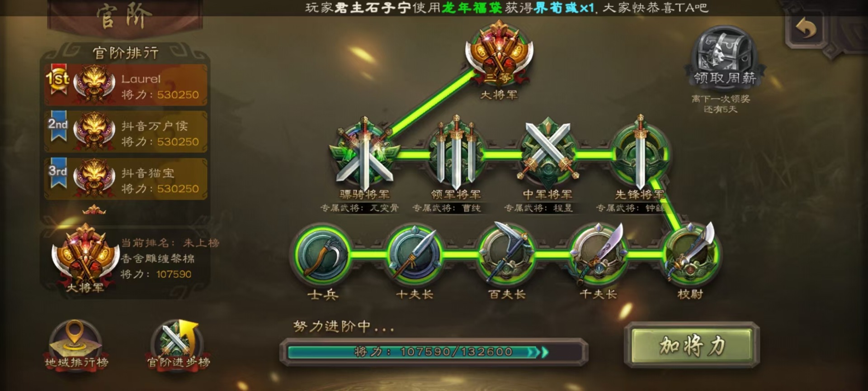Select the 校尉 rank glaive icon
The height and width of the screenshot is (391, 868).
pos(691,254)
